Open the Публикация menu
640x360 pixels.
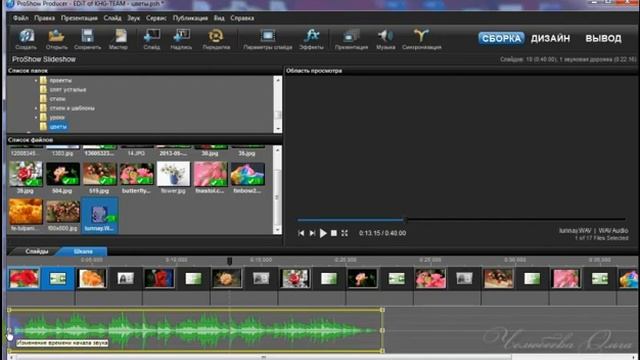tap(190, 18)
